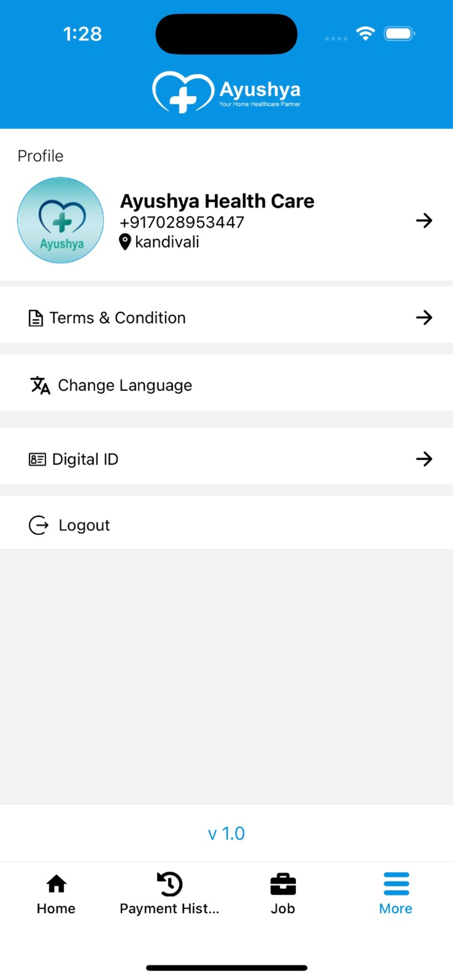Select the Job briefcase icon
Screen dimensions: 453x980
click(x=283, y=884)
